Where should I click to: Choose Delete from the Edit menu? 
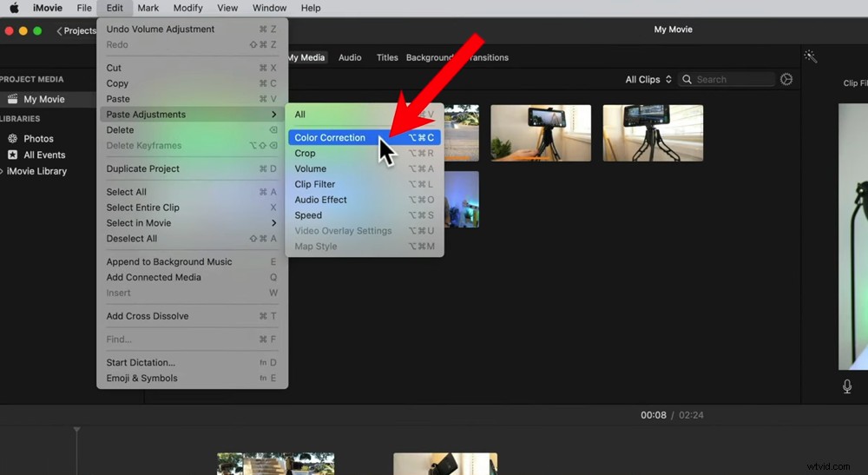192,129
